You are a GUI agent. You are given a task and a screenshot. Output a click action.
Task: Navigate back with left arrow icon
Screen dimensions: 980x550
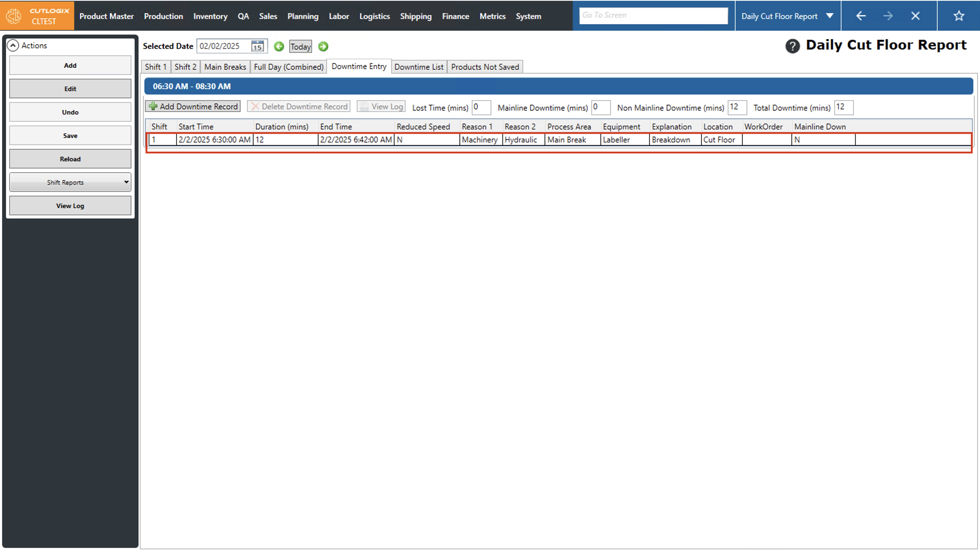(x=860, y=16)
